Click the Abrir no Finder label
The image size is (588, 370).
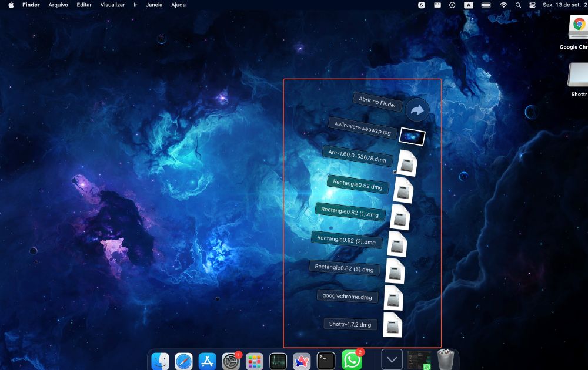click(377, 102)
